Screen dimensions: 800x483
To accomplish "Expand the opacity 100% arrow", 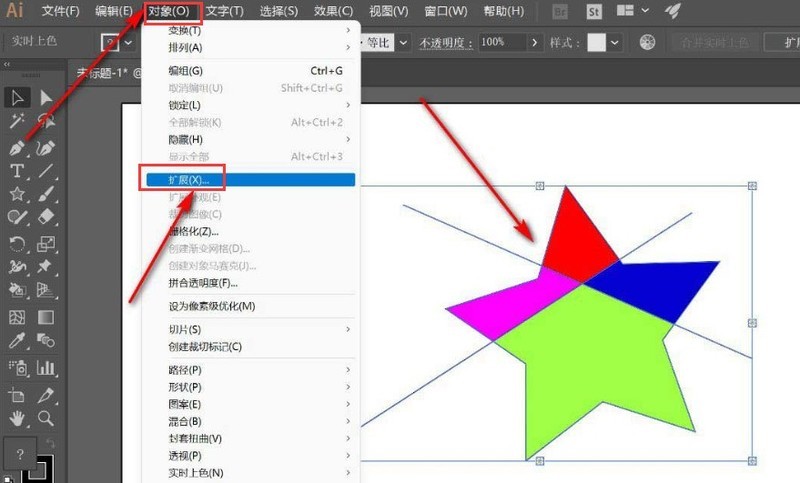I will (x=534, y=43).
